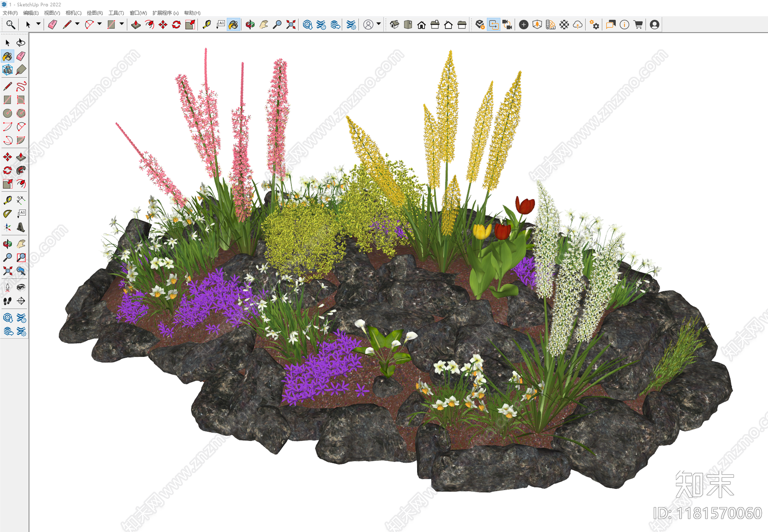Image resolution: width=768 pixels, height=532 pixels.
Task: Toggle the active Paint Bucket in top toolbar
Action: (233, 24)
